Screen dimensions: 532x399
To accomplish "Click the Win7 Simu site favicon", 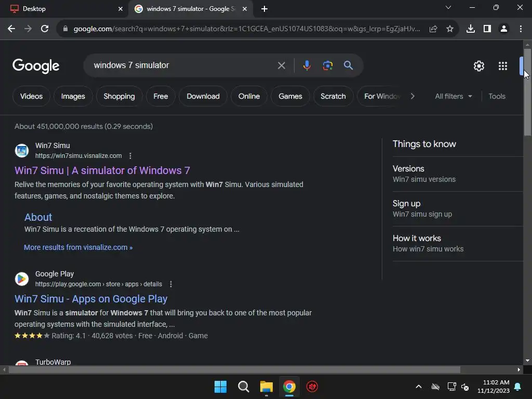I will click(x=22, y=150).
